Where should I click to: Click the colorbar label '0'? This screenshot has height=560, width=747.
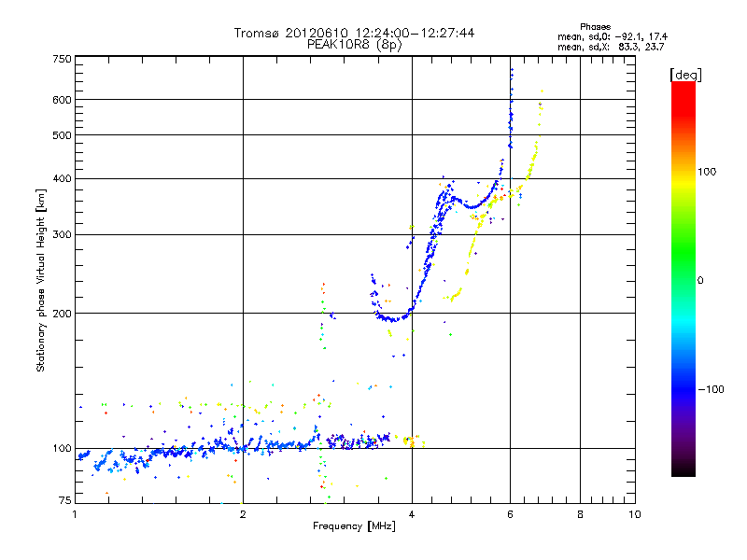click(x=700, y=281)
